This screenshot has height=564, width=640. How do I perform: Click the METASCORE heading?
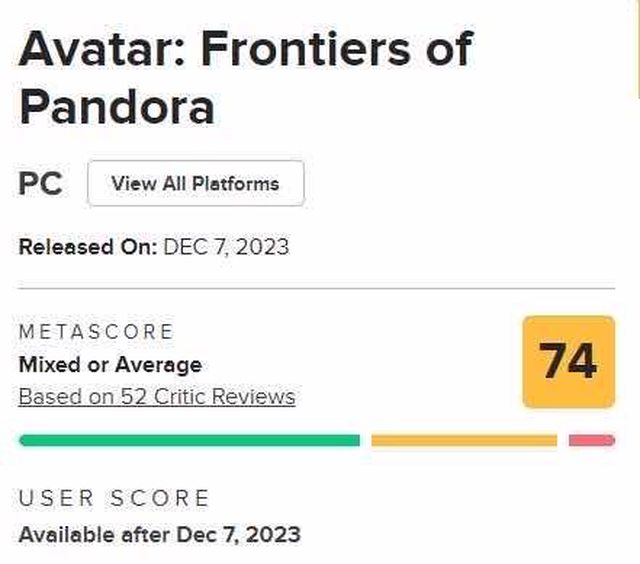(x=96, y=332)
